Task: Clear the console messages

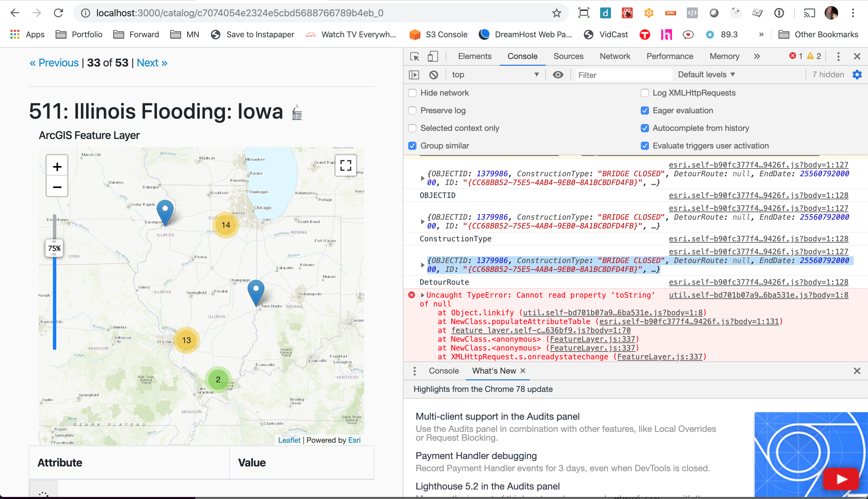Action: point(433,74)
